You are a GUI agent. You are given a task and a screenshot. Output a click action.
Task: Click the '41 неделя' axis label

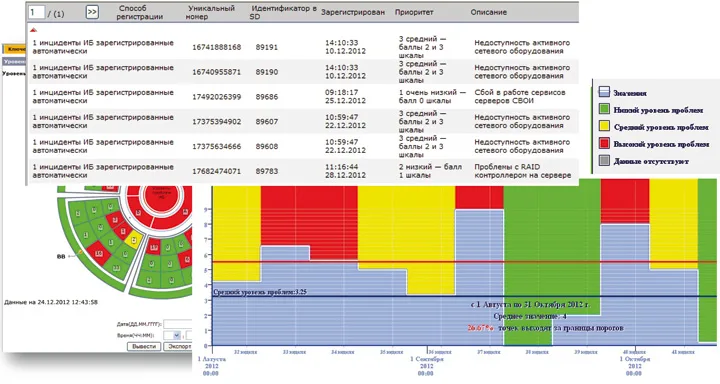(x=683, y=352)
